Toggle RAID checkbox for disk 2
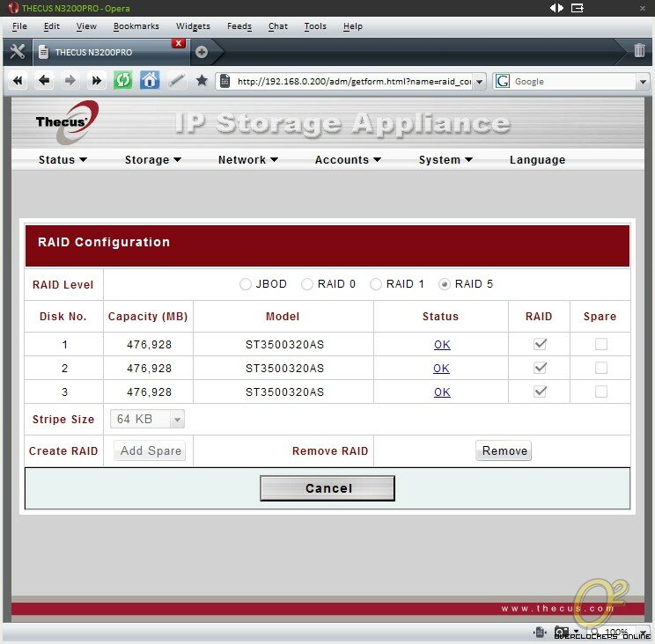The height and width of the screenshot is (644, 655). click(x=541, y=368)
